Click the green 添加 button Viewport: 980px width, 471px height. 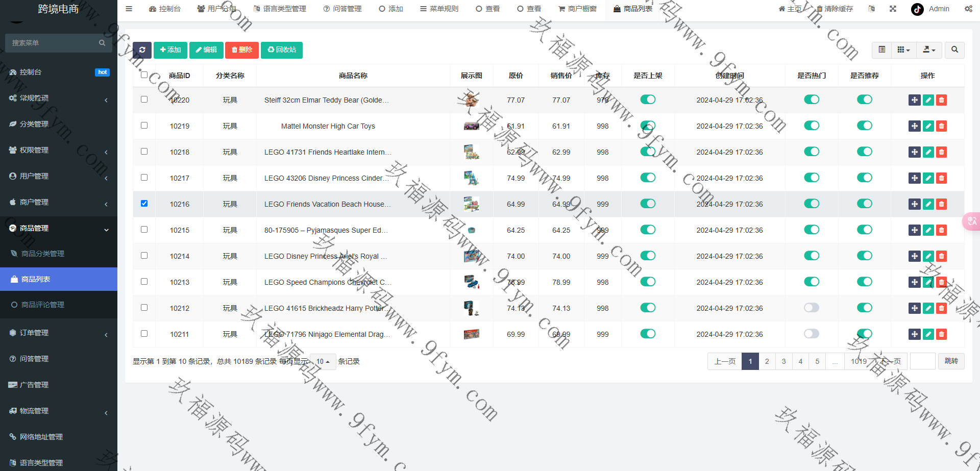click(170, 50)
